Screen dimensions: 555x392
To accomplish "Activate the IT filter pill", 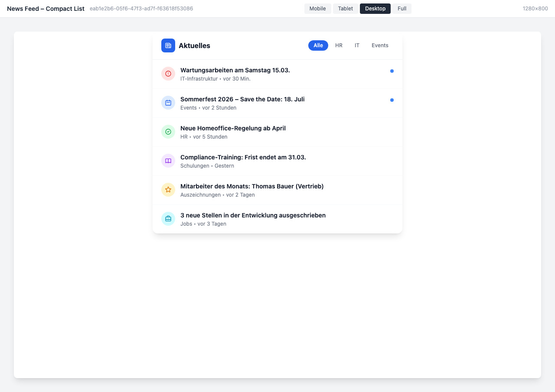I will (357, 45).
